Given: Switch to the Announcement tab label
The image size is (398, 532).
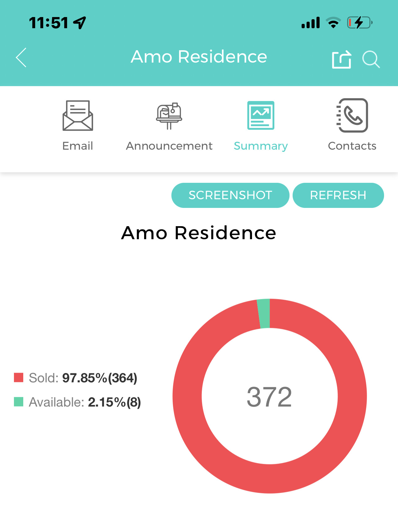Looking at the screenshot, I should 169,146.
